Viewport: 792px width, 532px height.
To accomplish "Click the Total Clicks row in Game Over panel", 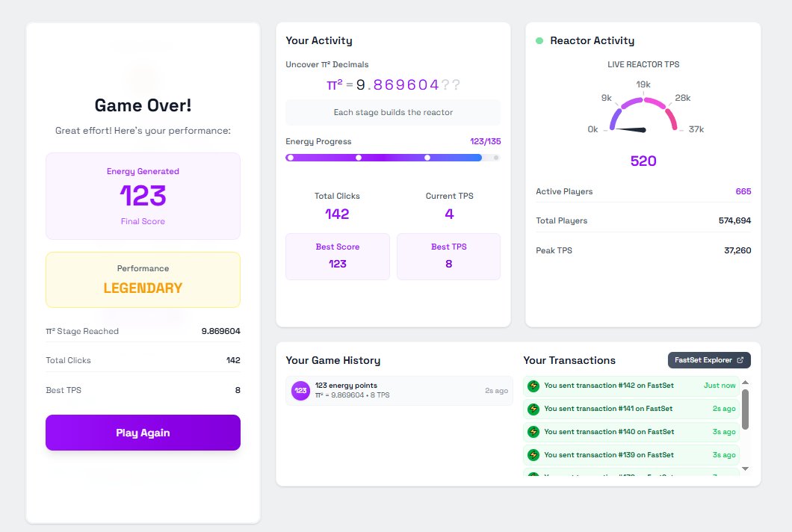I will click(x=143, y=360).
